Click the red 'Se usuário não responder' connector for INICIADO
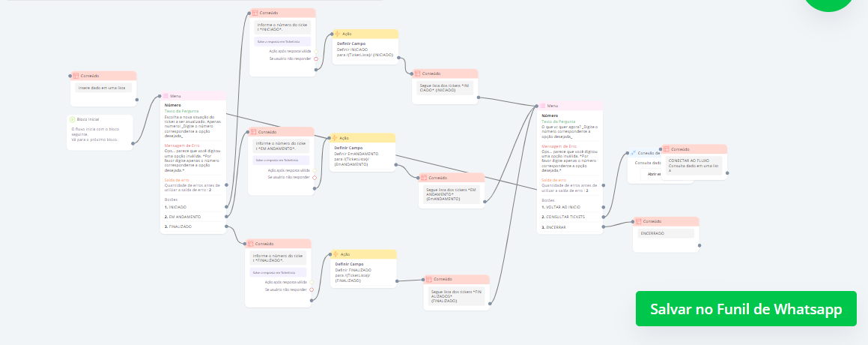This screenshot has height=345, width=868. 316,58
